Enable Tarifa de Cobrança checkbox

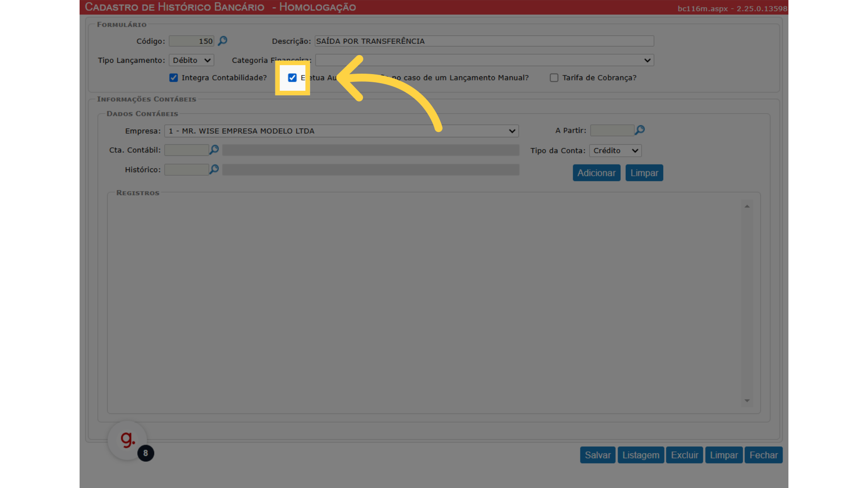point(554,78)
